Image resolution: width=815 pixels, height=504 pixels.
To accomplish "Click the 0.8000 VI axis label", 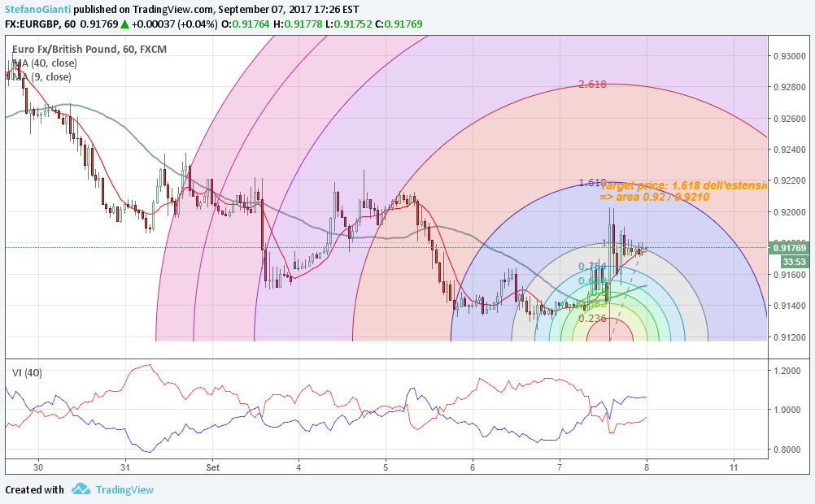I will pyautogui.click(x=787, y=450).
